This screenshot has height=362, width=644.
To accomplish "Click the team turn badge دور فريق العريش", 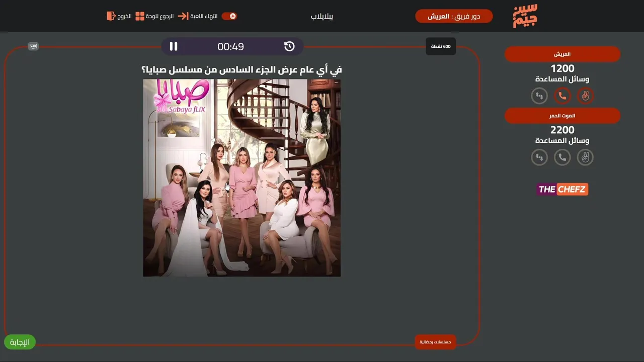I will click(454, 16).
